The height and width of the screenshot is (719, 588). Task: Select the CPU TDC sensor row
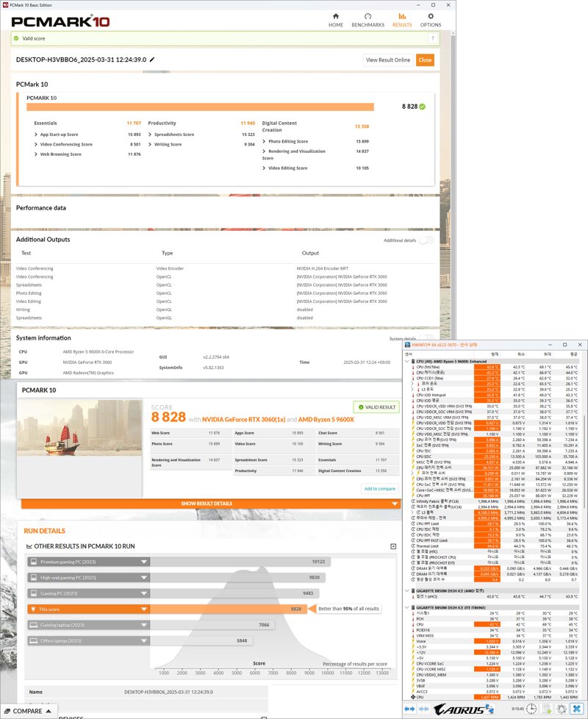point(495,451)
